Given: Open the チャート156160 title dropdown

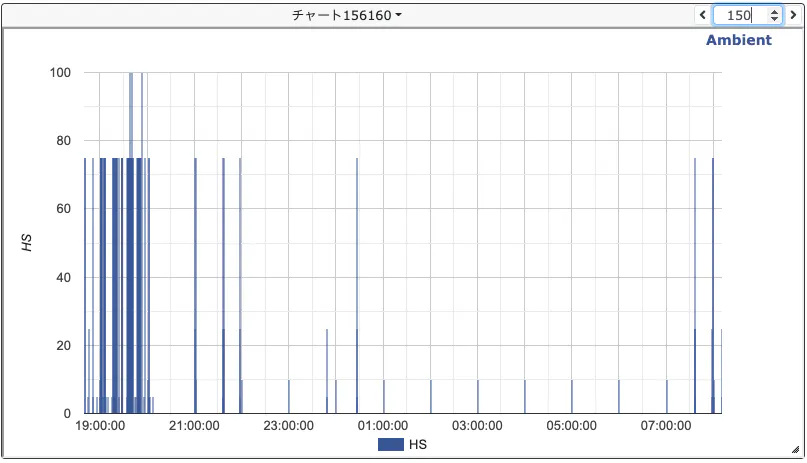Looking at the screenshot, I should pos(346,15).
